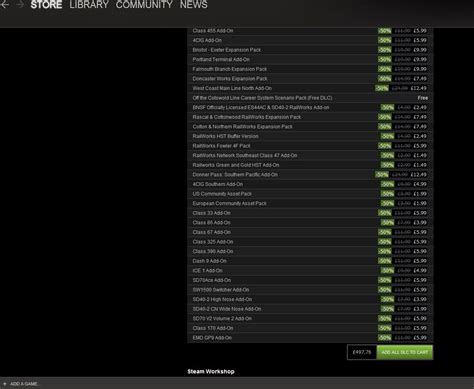Viewport: 474px width, 389px height.
Task: Select SD70Ace Add-On
Action: tap(310, 280)
